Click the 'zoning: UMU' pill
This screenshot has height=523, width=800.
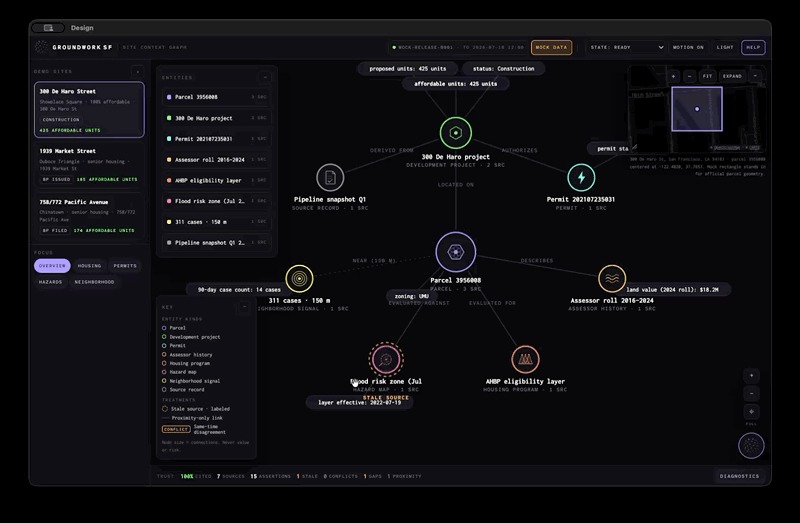412,296
